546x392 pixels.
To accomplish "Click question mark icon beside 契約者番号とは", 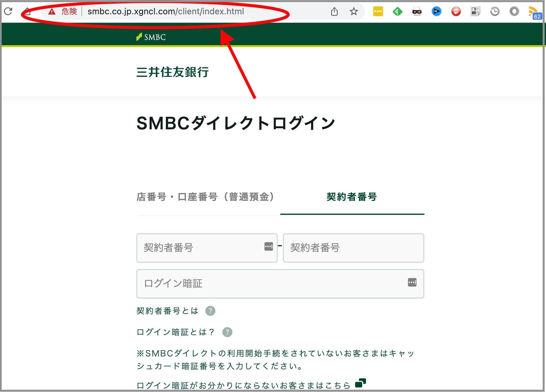I will click(210, 311).
